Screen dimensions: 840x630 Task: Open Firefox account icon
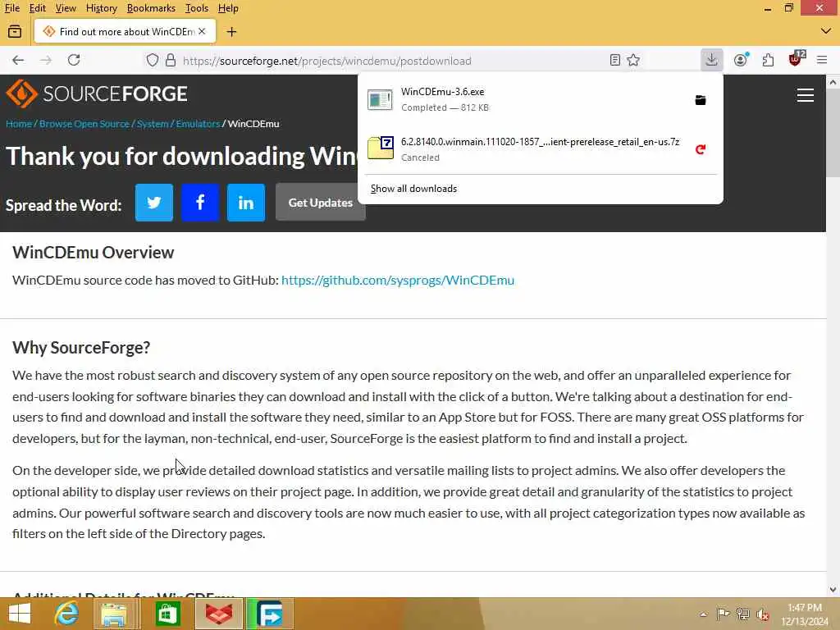[741, 60]
